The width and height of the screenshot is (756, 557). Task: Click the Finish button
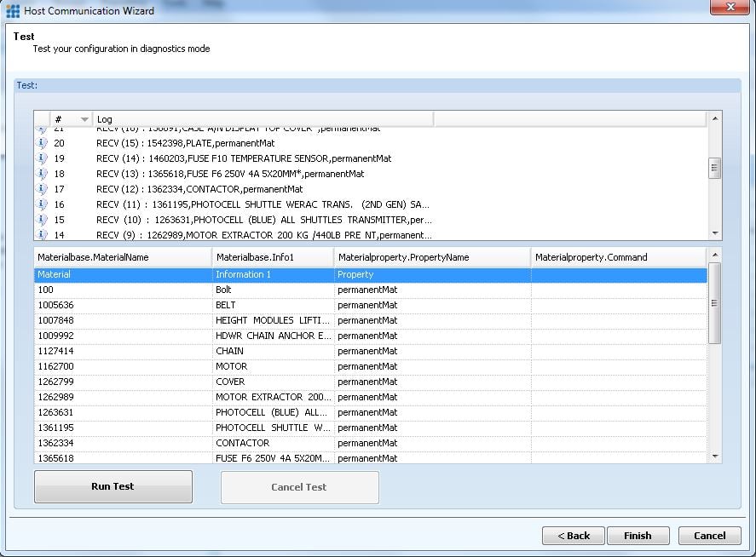(x=638, y=536)
